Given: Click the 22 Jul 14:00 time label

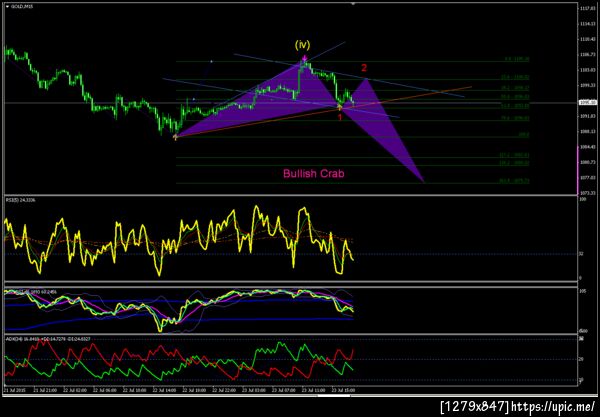Looking at the screenshot, I should point(165,391).
